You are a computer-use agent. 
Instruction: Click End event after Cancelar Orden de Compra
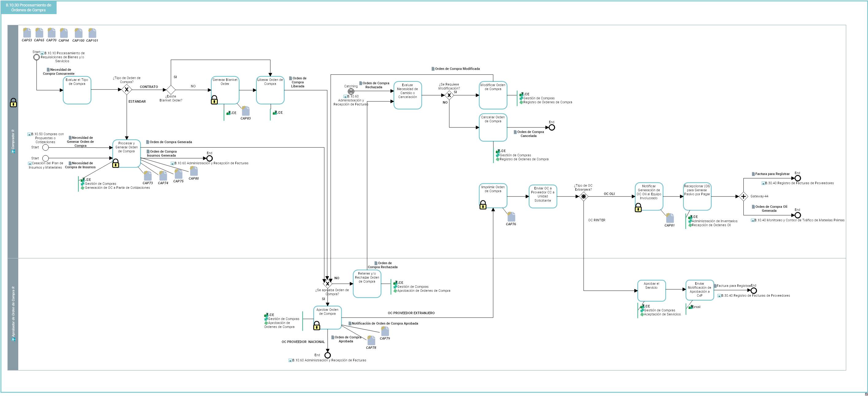pos(552,127)
